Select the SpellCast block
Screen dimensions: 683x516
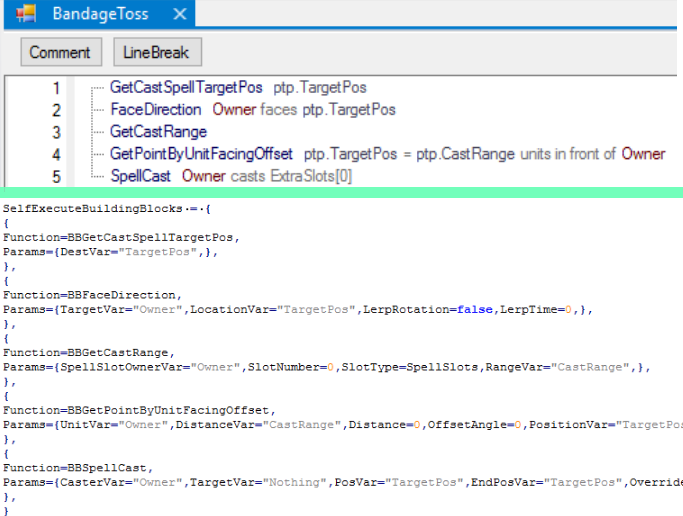(141, 176)
